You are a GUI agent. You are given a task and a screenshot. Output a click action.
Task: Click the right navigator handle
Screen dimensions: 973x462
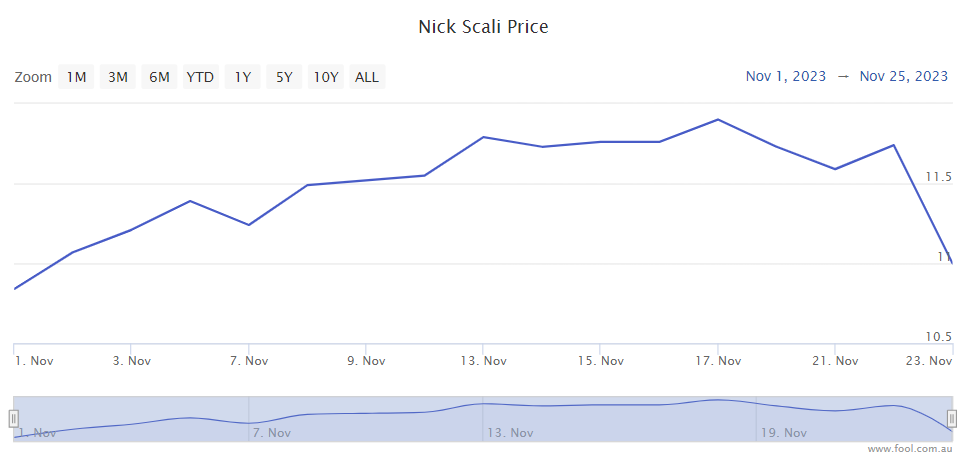tap(953, 418)
